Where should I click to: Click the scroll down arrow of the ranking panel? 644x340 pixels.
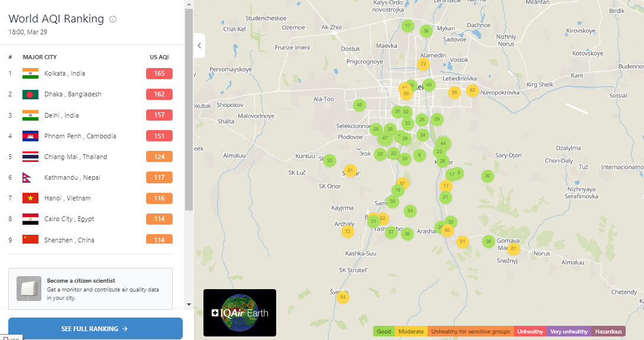[189, 305]
